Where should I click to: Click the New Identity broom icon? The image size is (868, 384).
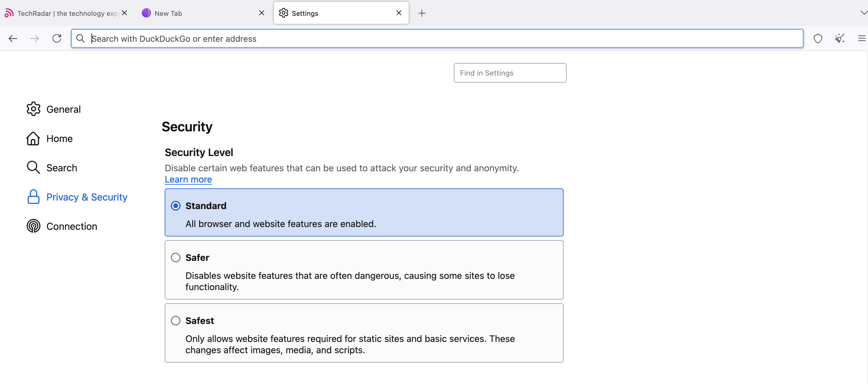tap(840, 38)
